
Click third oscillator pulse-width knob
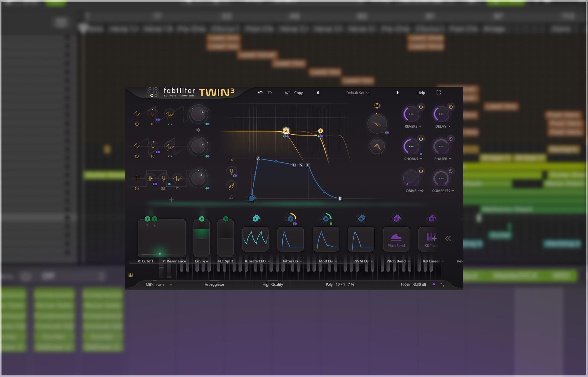click(150, 178)
